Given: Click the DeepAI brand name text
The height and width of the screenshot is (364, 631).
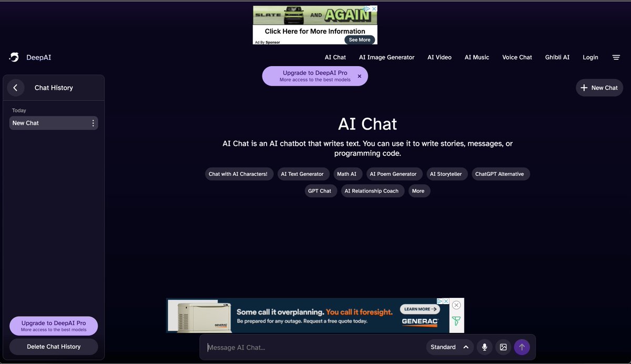Looking at the screenshot, I should pyautogui.click(x=39, y=57).
